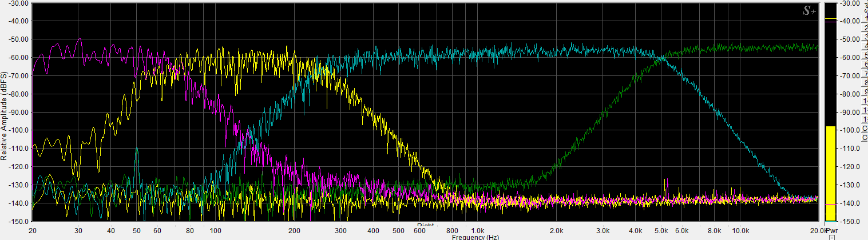Click the 5.0k frequency axis label
Screen dimensions: 868x240
click(660, 230)
